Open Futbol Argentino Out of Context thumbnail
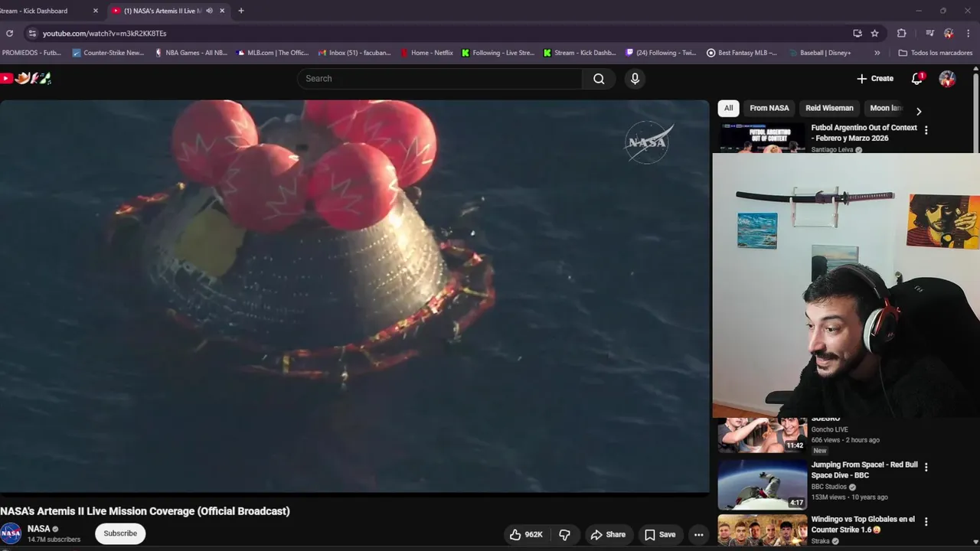The height and width of the screenshot is (551, 980). click(762, 139)
